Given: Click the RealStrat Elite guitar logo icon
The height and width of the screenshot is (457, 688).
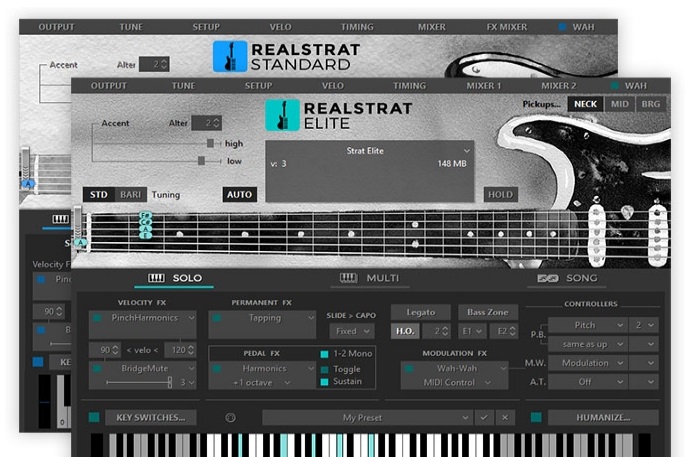Looking at the screenshot, I should tap(283, 115).
